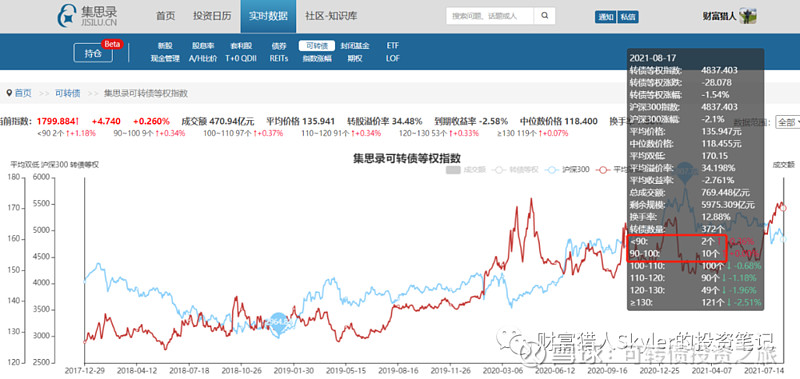Select the highlighted 可转债 section
The height and width of the screenshot is (379, 800).
click(x=316, y=46)
